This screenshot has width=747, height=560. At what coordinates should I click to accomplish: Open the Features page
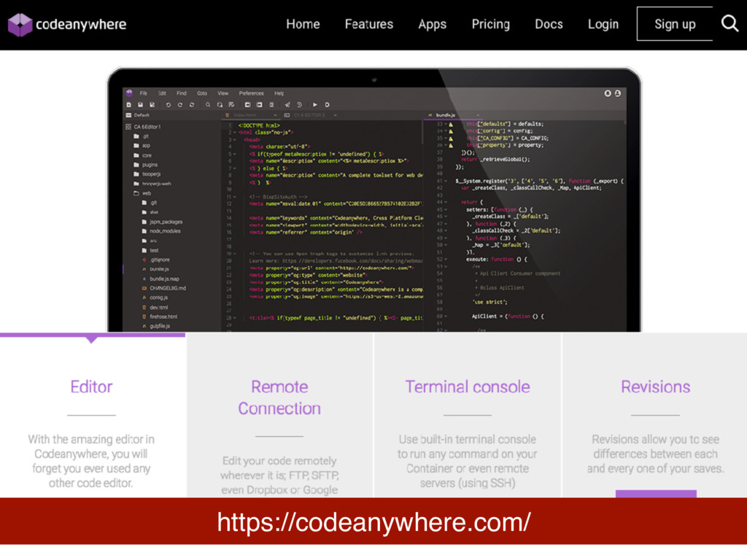click(x=368, y=24)
